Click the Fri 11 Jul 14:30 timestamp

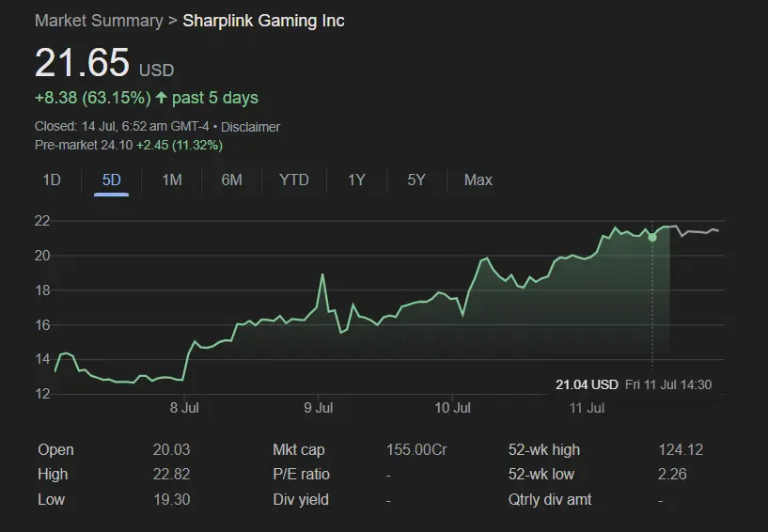click(x=668, y=384)
